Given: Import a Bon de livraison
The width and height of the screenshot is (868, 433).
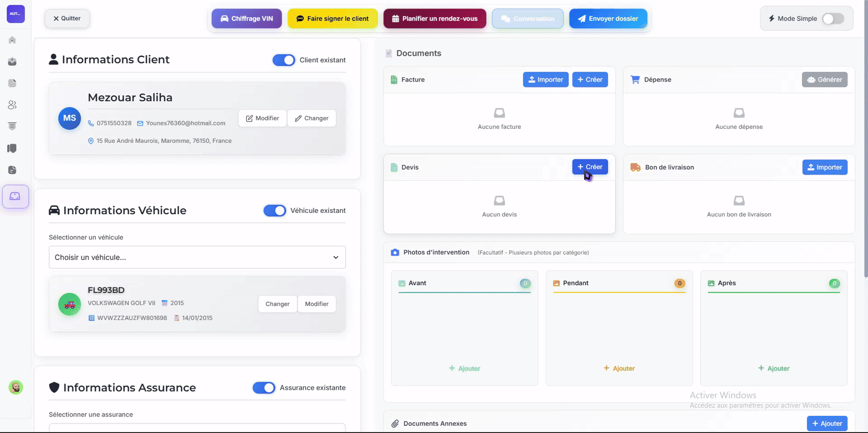Looking at the screenshot, I should [x=825, y=167].
